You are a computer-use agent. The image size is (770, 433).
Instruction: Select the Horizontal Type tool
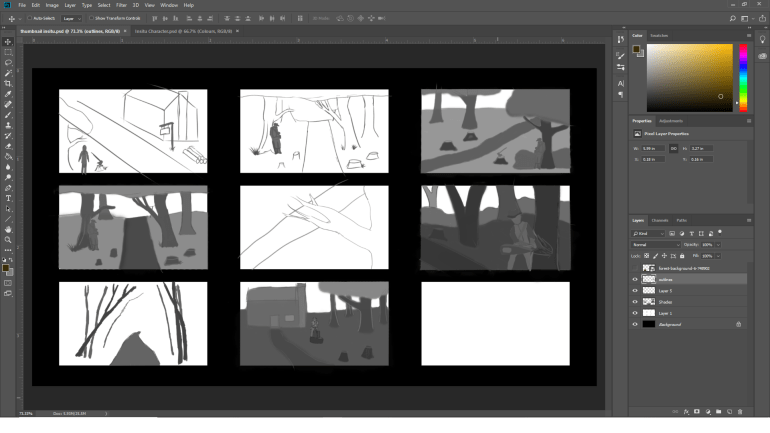pos(8,198)
